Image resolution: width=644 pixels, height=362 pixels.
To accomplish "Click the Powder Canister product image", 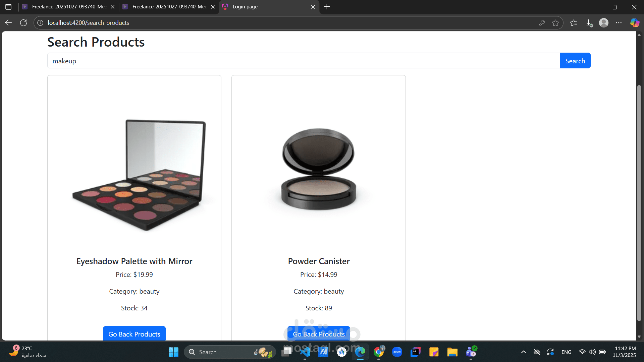I will click(x=318, y=169).
